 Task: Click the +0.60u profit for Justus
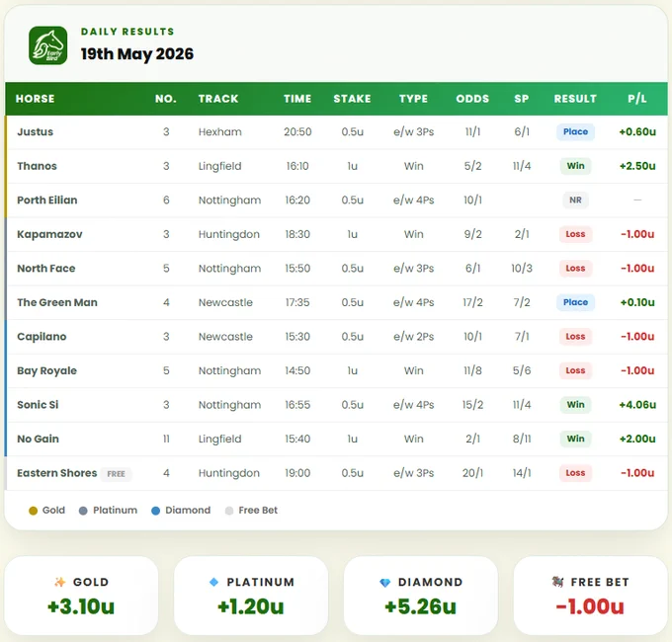[x=637, y=131]
